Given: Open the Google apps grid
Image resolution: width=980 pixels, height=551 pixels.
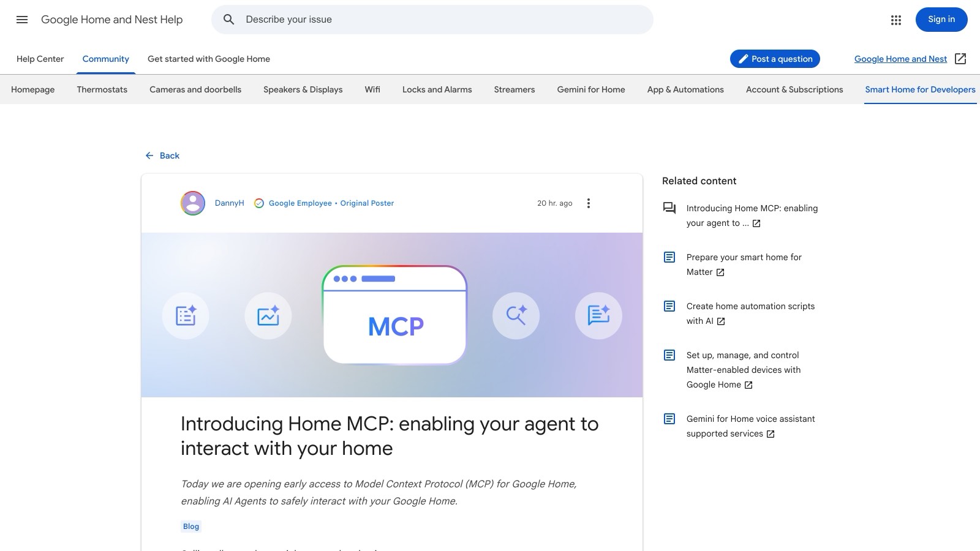Looking at the screenshot, I should point(896,20).
